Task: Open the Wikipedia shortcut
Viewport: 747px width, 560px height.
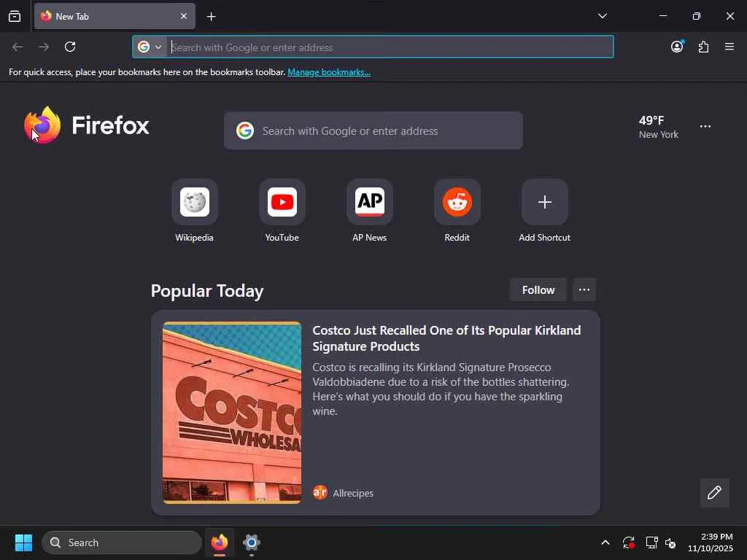Action: pyautogui.click(x=194, y=211)
